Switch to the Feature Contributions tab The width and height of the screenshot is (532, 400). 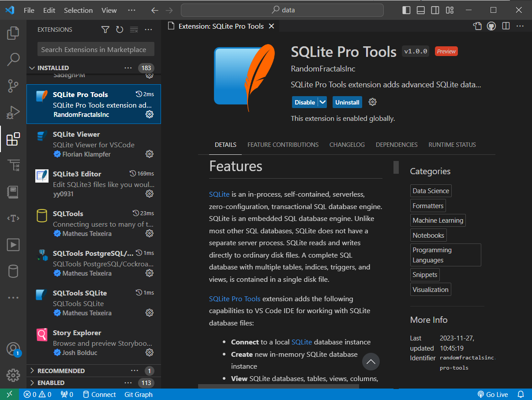pos(283,145)
